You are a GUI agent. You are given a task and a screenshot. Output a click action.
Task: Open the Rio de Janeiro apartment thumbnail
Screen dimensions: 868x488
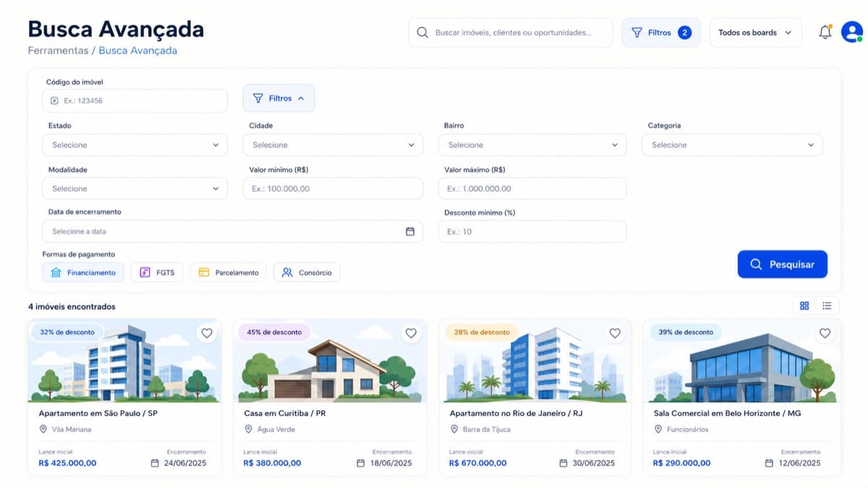point(535,361)
